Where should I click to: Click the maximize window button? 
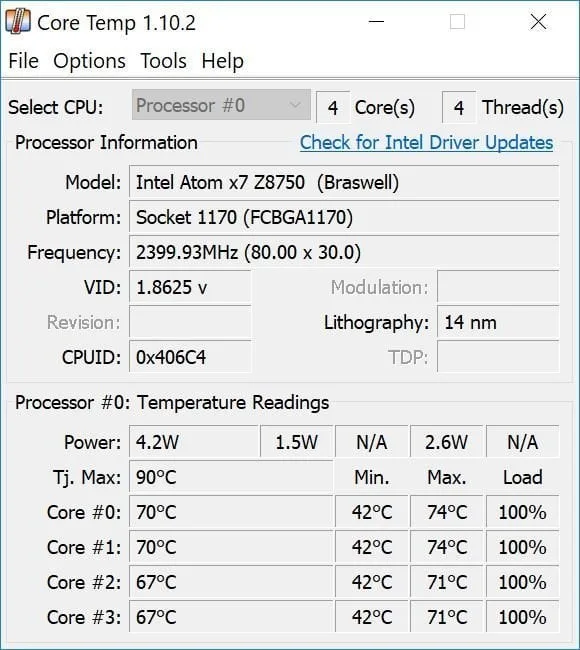click(x=457, y=22)
